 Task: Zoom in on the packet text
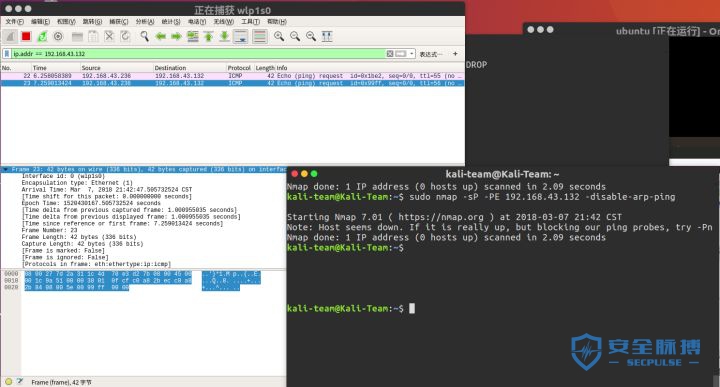tap(279, 36)
